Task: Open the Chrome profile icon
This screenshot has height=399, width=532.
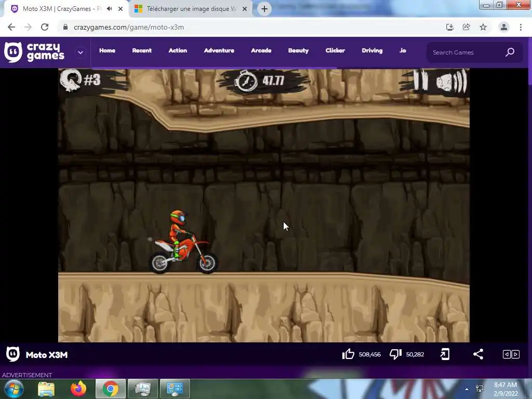Action: [x=504, y=27]
